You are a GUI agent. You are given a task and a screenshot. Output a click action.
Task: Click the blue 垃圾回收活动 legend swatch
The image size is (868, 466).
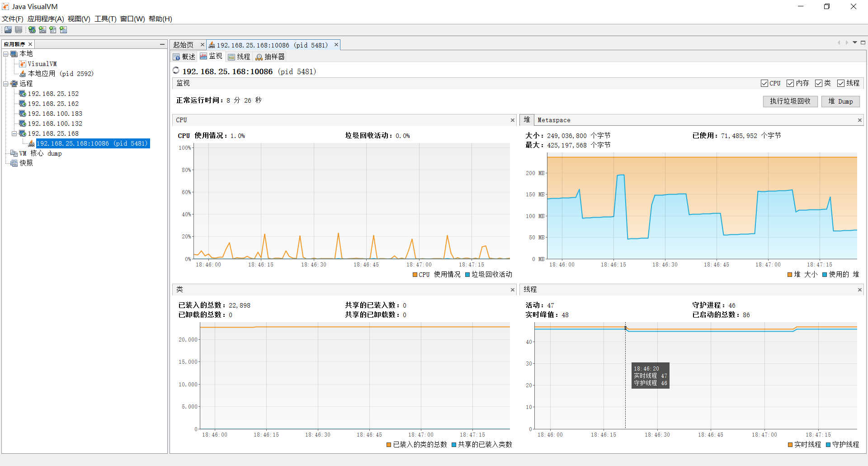point(467,275)
